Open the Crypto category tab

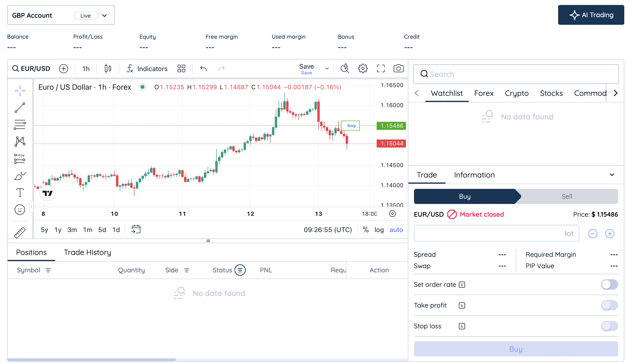[517, 93]
